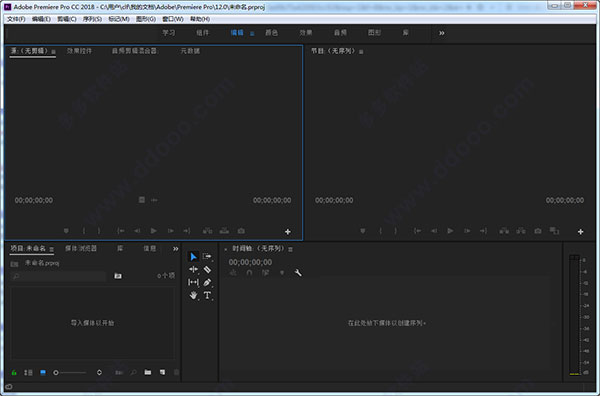Switch project panel to icon view

click(43, 372)
